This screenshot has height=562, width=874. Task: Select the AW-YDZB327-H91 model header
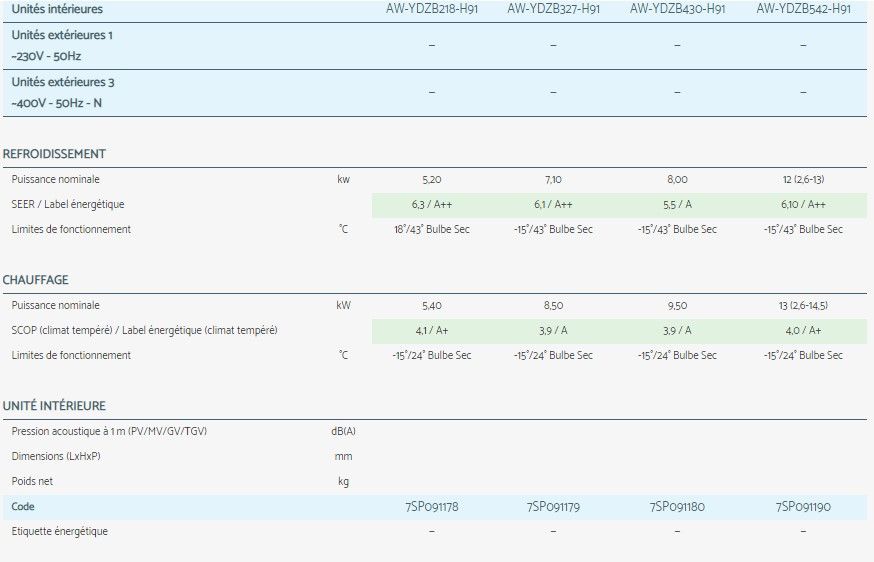pos(553,9)
